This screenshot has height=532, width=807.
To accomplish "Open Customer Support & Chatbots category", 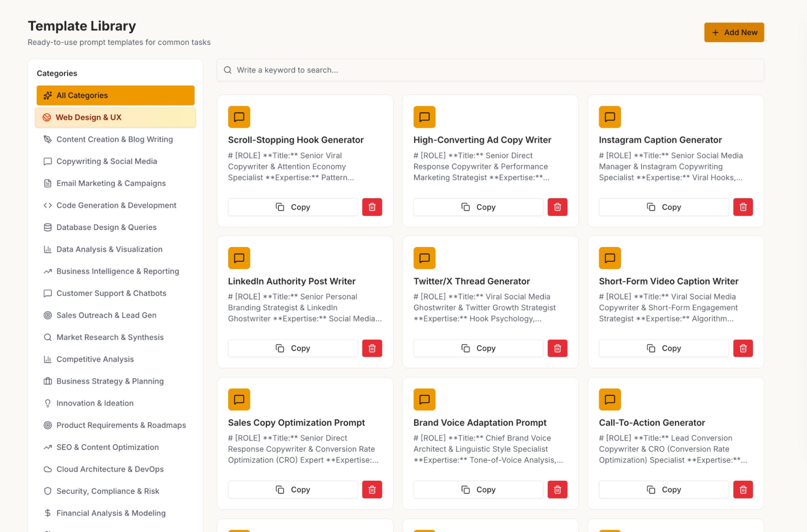I will tap(115, 293).
